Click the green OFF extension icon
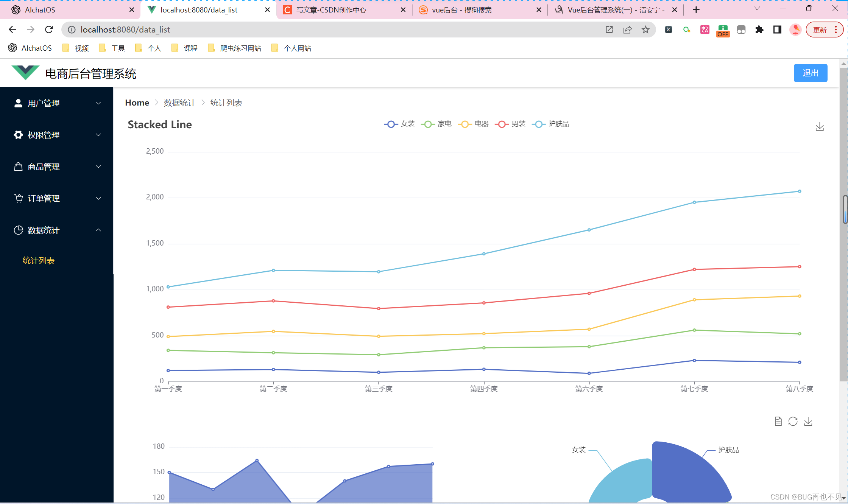848x504 pixels. [x=723, y=30]
